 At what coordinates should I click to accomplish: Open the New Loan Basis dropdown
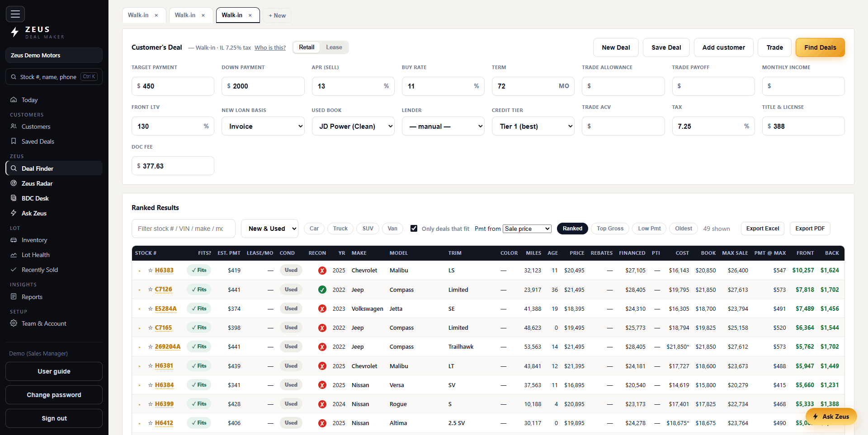263,126
